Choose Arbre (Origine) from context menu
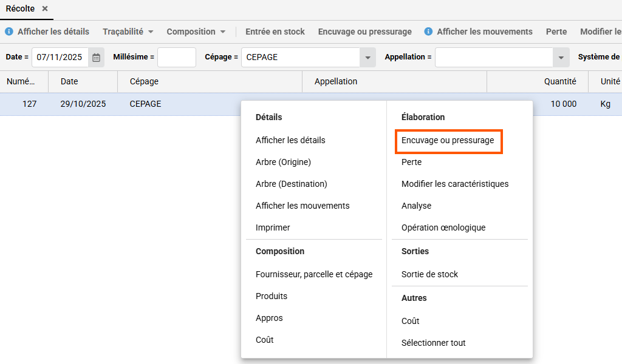Viewport: 622px width, 364px height. 283,162
